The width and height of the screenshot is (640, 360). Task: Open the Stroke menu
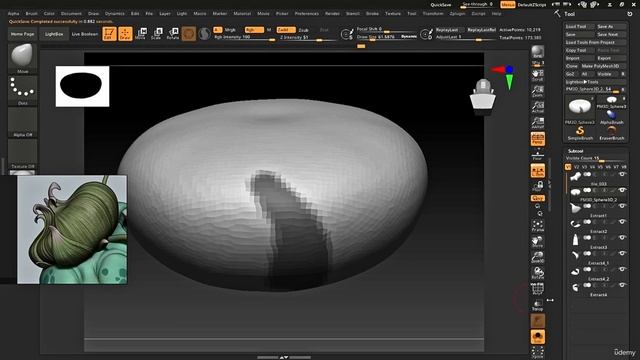(372, 13)
